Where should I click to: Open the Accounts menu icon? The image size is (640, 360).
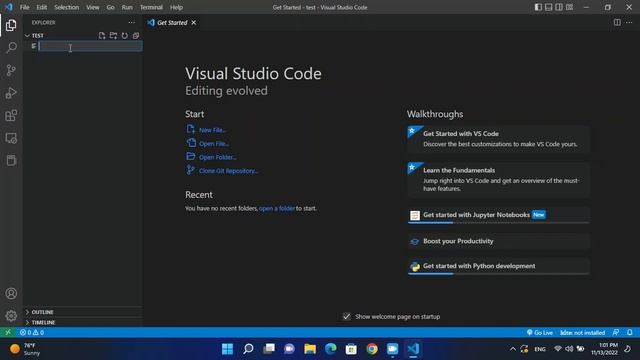click(11, 293)
